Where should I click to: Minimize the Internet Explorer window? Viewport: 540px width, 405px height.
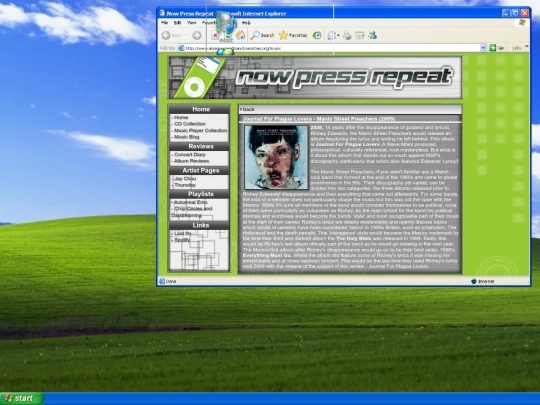506,13
